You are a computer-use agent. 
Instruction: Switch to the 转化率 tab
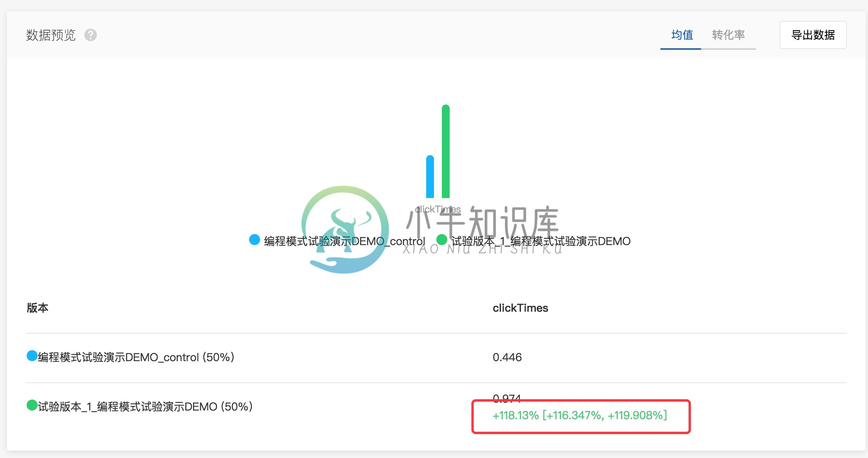(728, 35)
